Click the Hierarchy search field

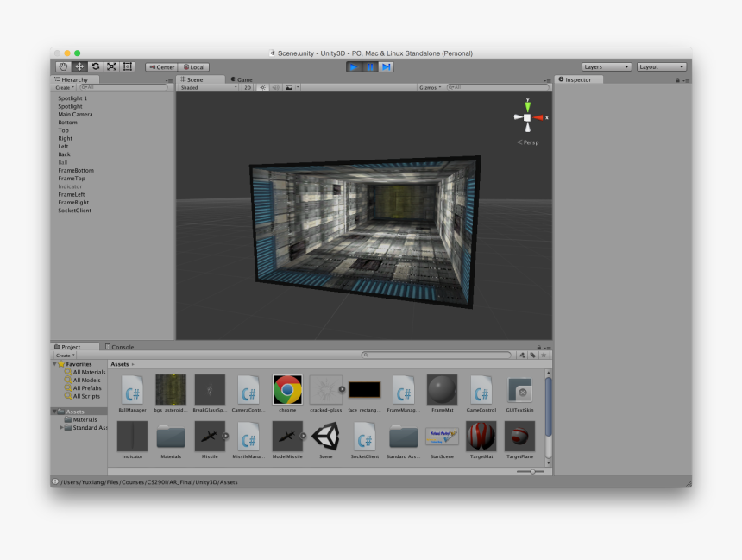pos(123,87)
